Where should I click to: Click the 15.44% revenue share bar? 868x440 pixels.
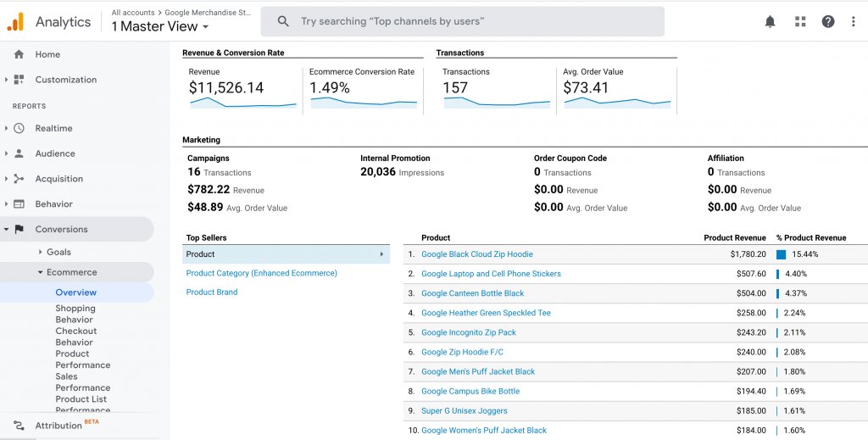tap(781, 254)
